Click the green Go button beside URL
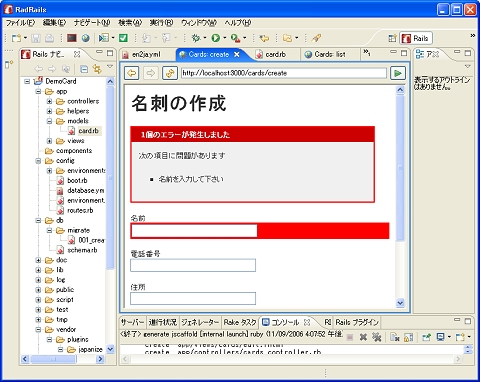This screenshot has height=382, width=480. coord(398,73)
